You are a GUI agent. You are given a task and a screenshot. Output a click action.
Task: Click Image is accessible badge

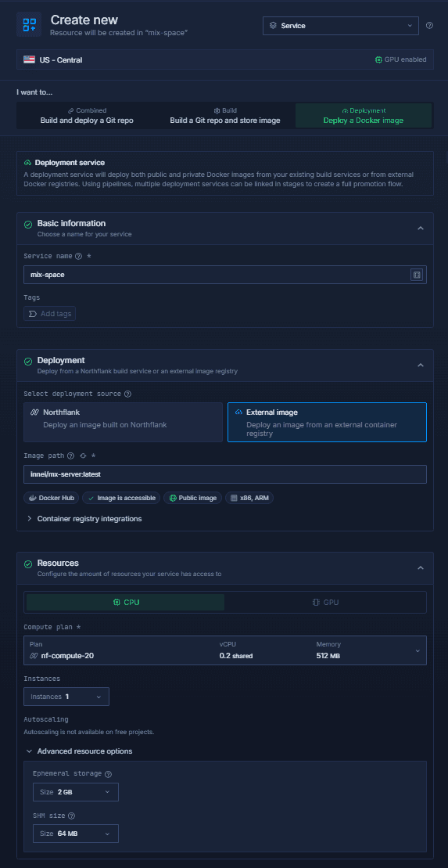121,499
